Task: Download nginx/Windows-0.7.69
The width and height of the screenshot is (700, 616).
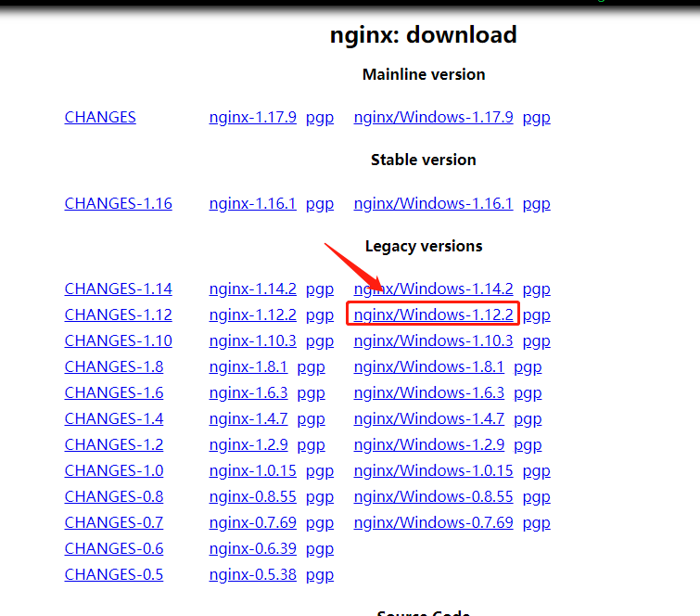Action: (434, 521)
